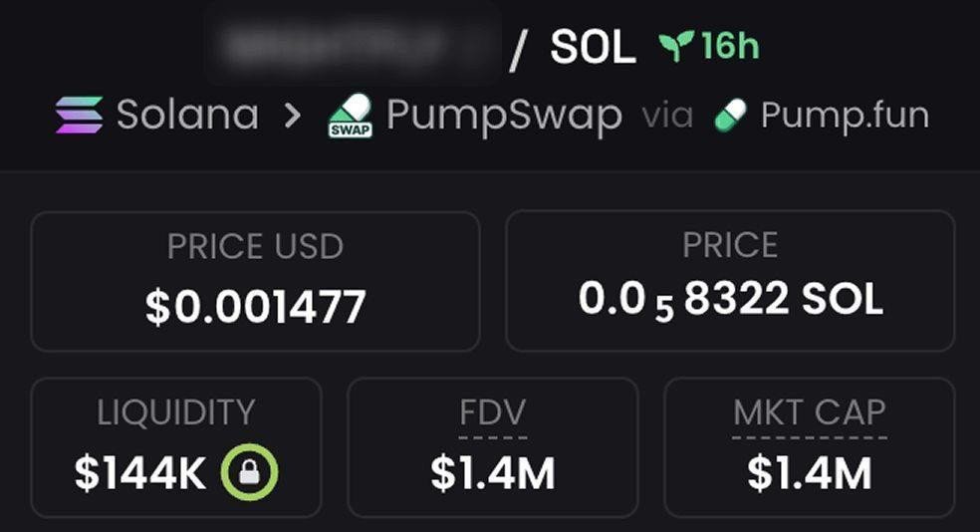Click the green sprout pair-age icon
Viewport: 980px width, 532px height.
675,47
